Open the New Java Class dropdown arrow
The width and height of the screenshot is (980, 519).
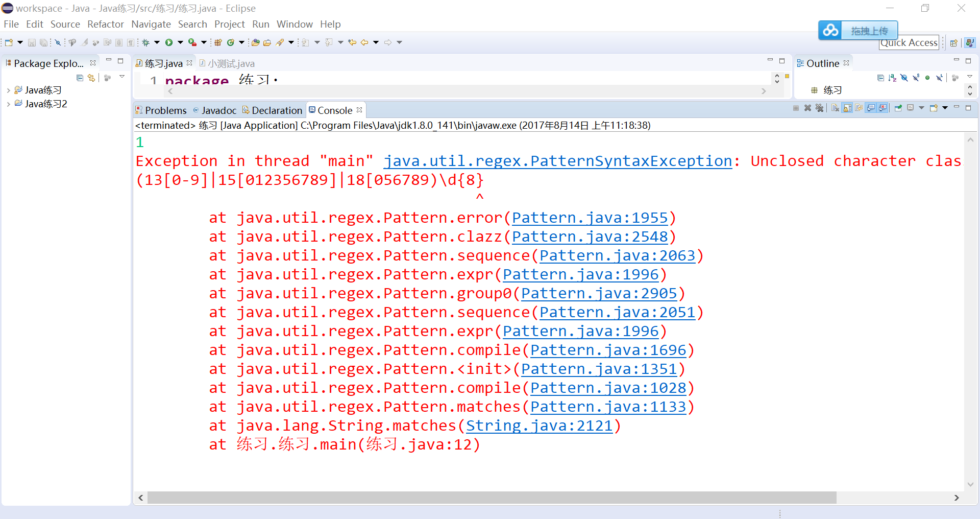tap(241, 42)
